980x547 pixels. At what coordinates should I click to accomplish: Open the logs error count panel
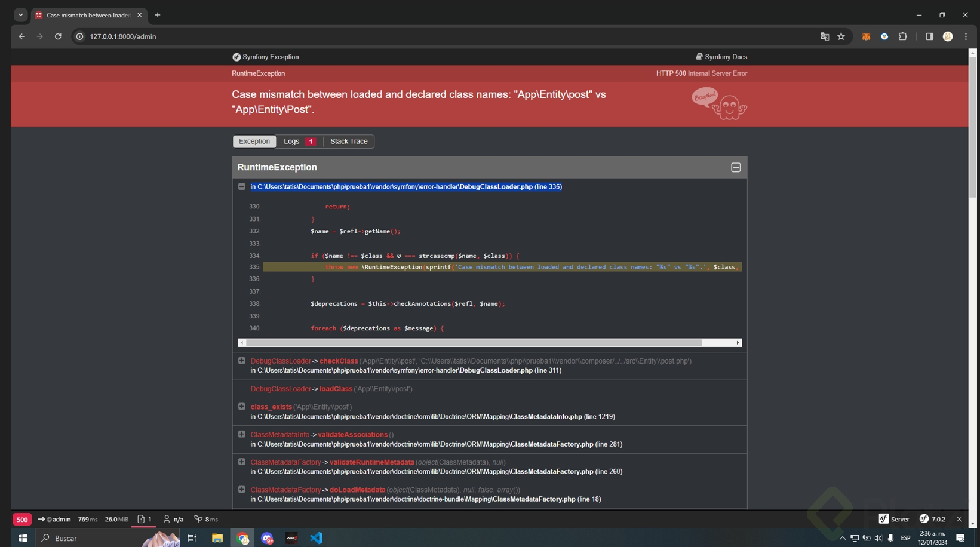pyautogui.click(x=144, y=520)
